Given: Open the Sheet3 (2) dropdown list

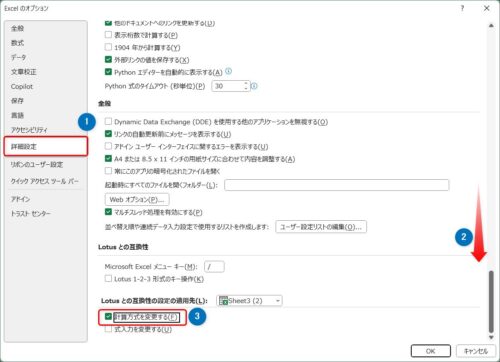Looking at the screenshot, I should (x=249, y=301).
